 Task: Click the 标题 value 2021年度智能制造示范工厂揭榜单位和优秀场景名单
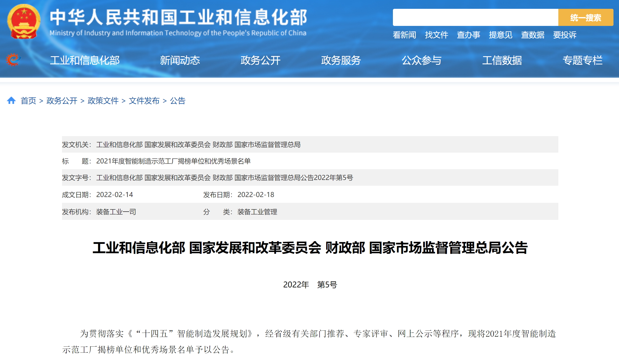pyautogui.click(x=173, y=161)
